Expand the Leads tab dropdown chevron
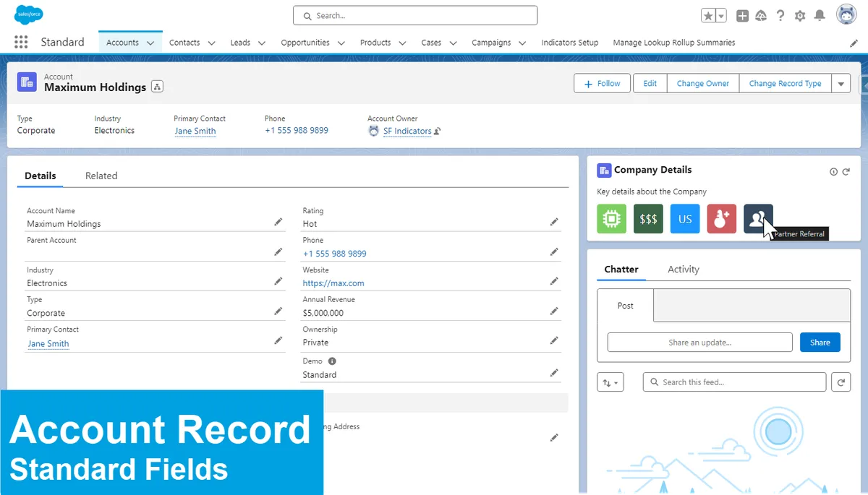The width and height of the screenshot is (868, 495). (263, 43)
